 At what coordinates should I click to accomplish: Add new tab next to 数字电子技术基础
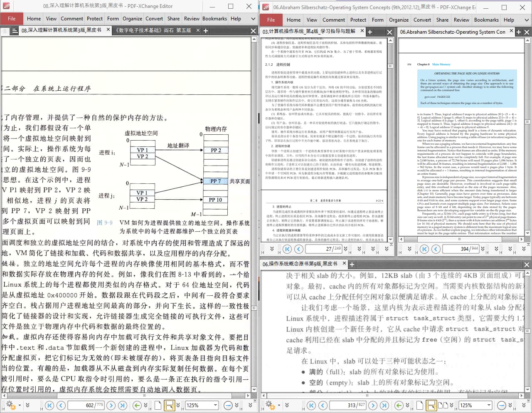click(x=206, y=30)
